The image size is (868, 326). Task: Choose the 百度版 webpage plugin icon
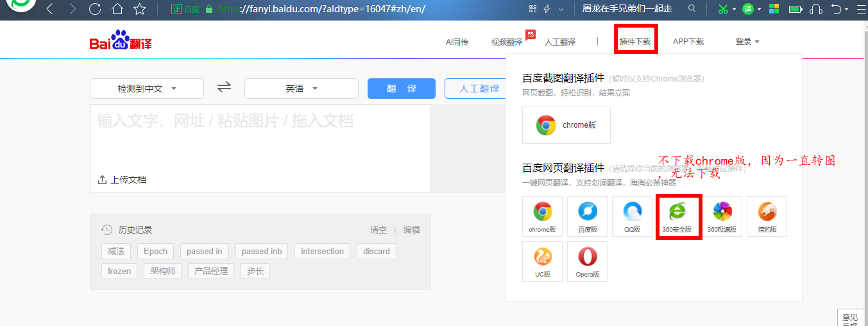click(588, 216)
